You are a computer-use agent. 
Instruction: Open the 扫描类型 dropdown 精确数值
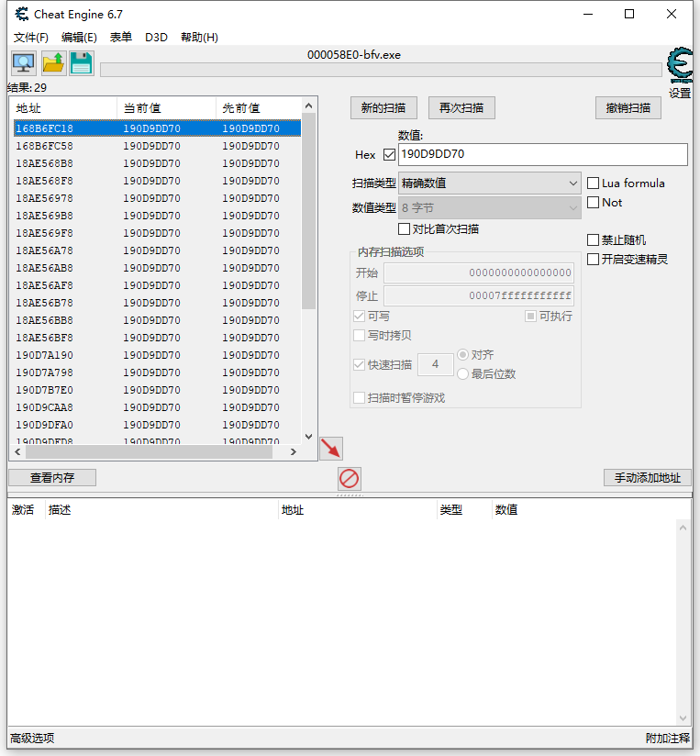click(x=489, y=183)
